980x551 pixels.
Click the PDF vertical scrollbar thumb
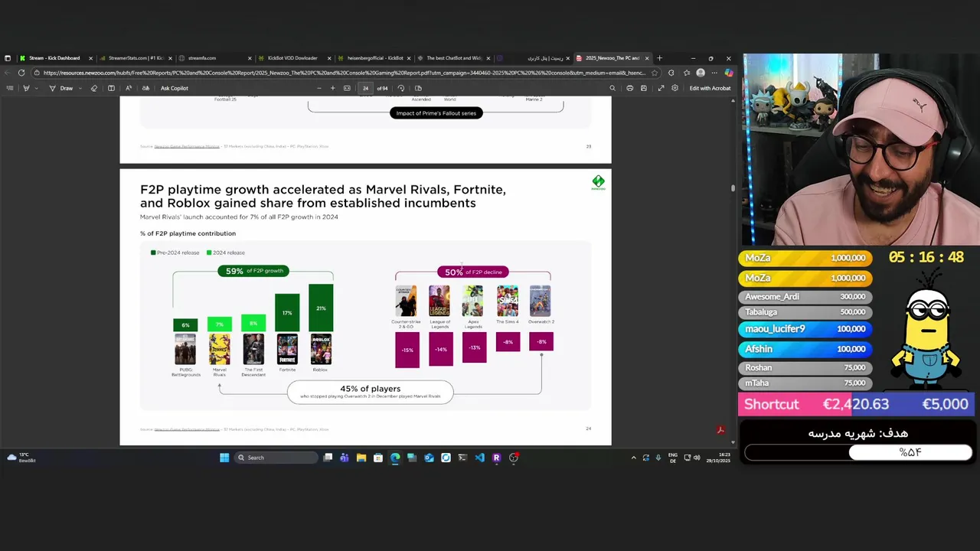pos(733,187)
